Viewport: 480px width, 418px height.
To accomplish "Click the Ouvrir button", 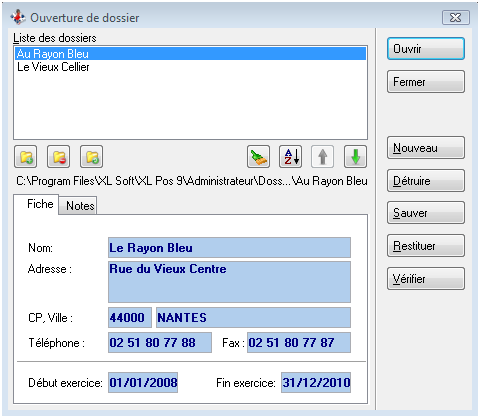I will point(426,49).
